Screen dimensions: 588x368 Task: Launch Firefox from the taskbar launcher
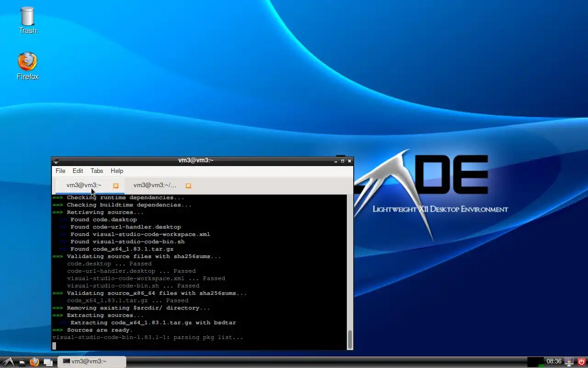(34, 362)
